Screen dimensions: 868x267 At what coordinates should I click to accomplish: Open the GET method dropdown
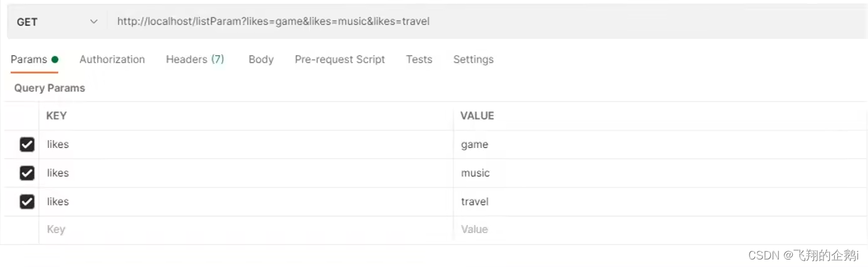(57, 21)
